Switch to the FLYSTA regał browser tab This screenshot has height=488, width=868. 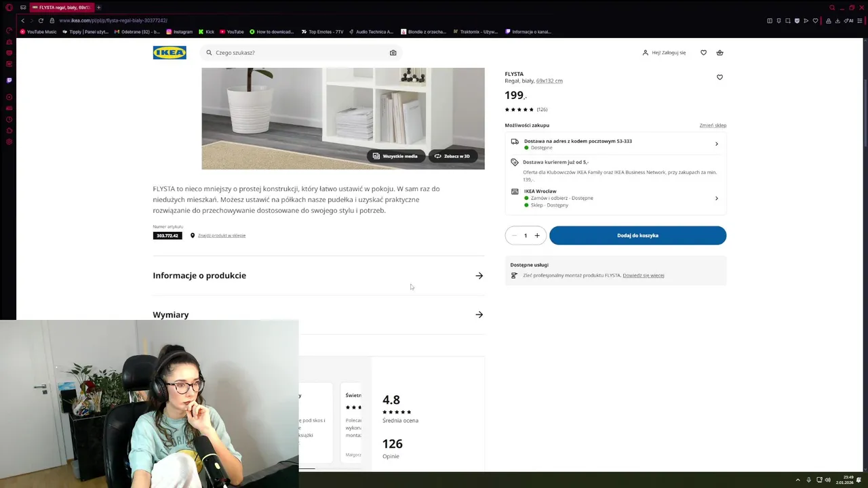click(x=61, y=7)
